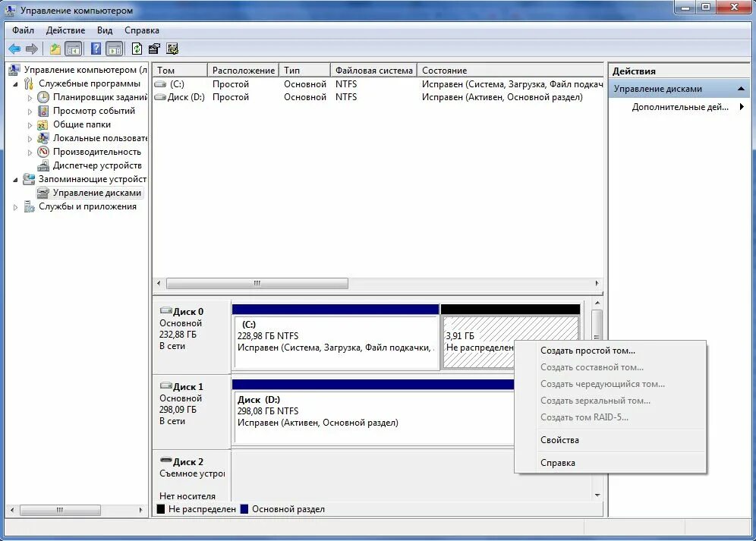Expand the Производительность node

[30, 153]
